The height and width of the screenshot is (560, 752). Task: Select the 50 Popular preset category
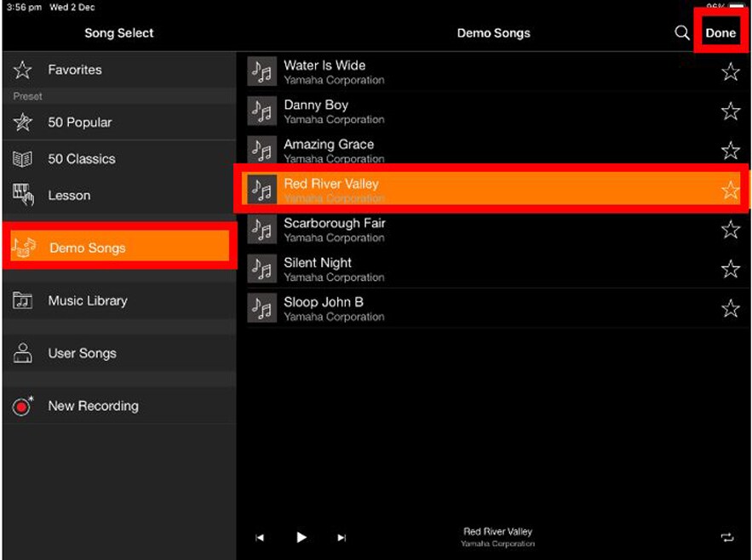(79, 123)
